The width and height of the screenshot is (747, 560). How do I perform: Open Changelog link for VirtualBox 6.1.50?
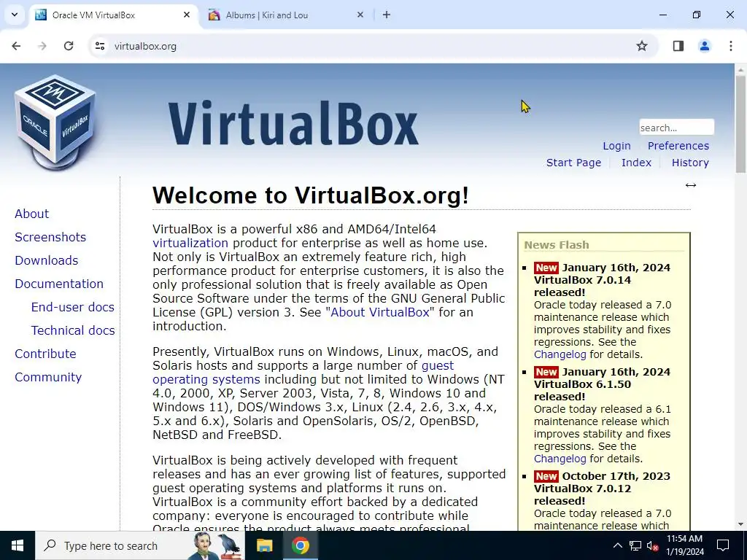tap(560, 459)
